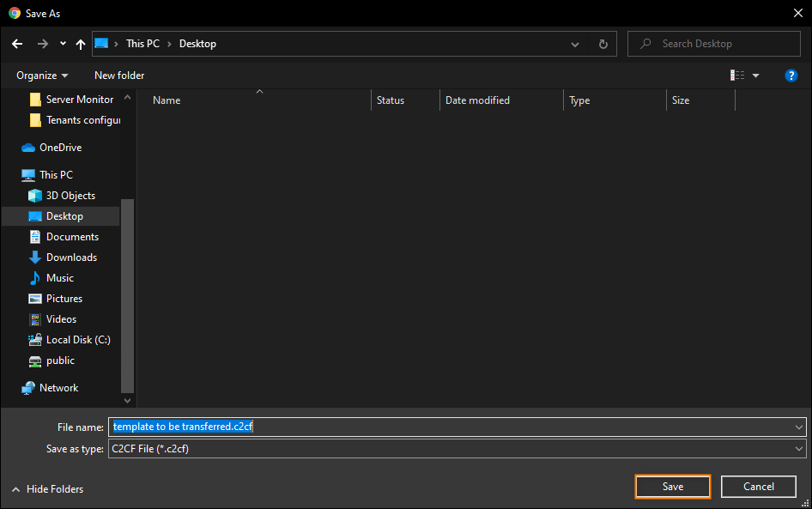Open the Organize menu
This screenshot has height=509, width=812.
42,76
